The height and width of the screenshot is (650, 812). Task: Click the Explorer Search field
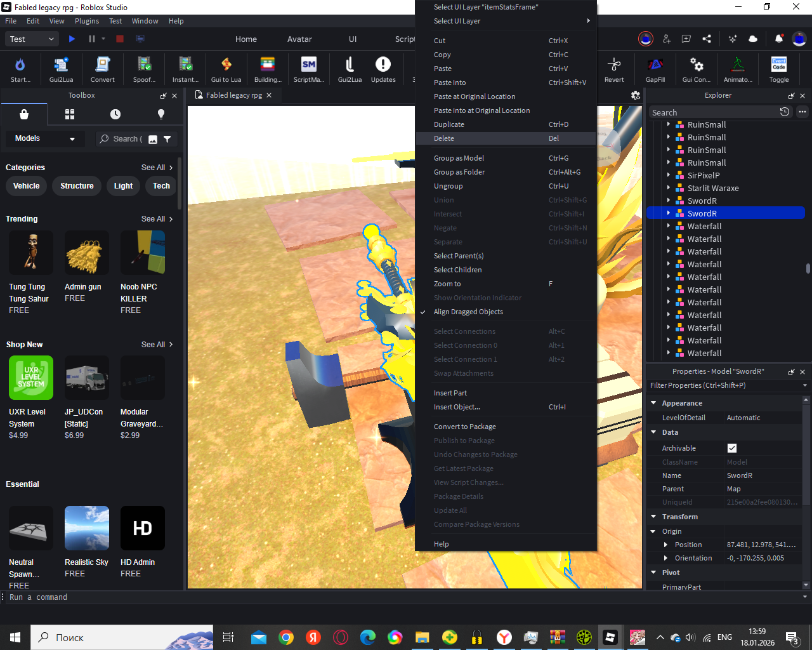coord(714,112)
